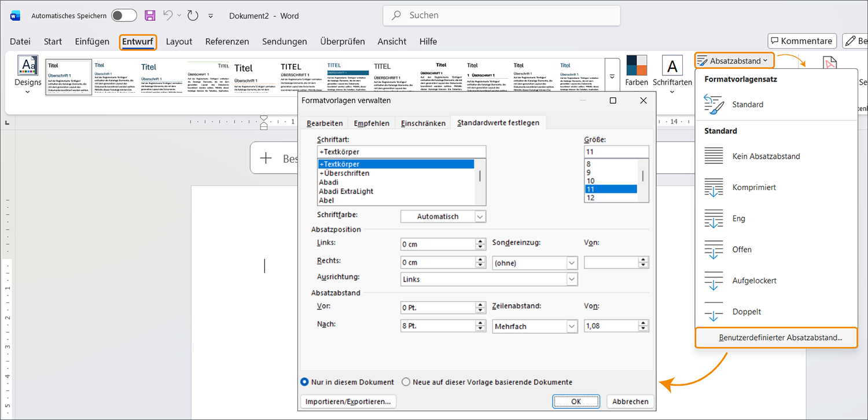Viewport: 868px width, 420px height.
Task: Click the Word app icon in title bar
Action: coord(15,16)
